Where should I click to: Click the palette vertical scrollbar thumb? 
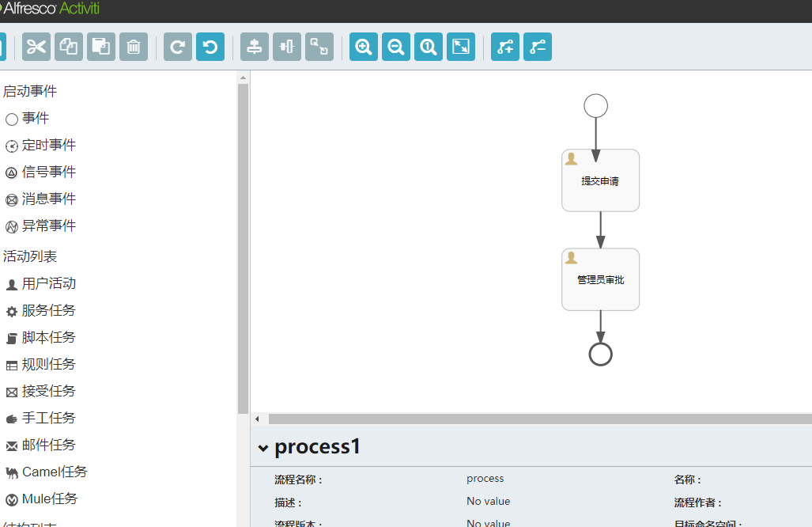[x=243, y=248]
